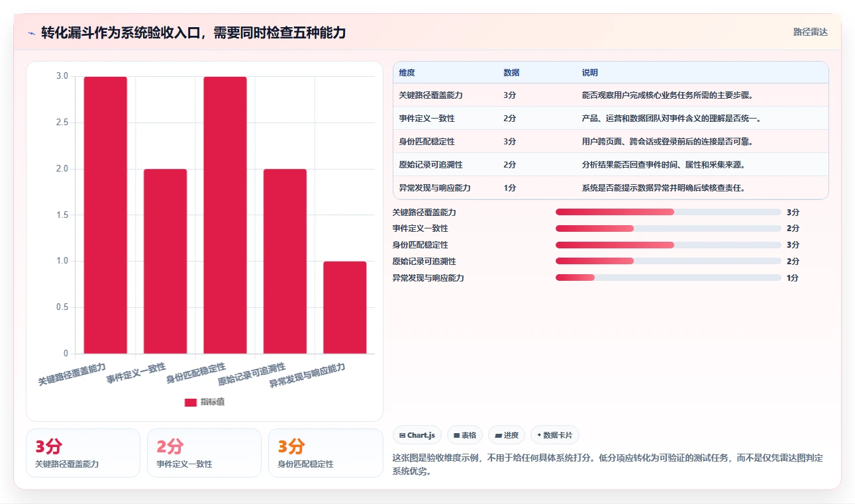The image size is (855, 504).
Task: Click the 1分 score cell in the table
Action: [510, 188]
